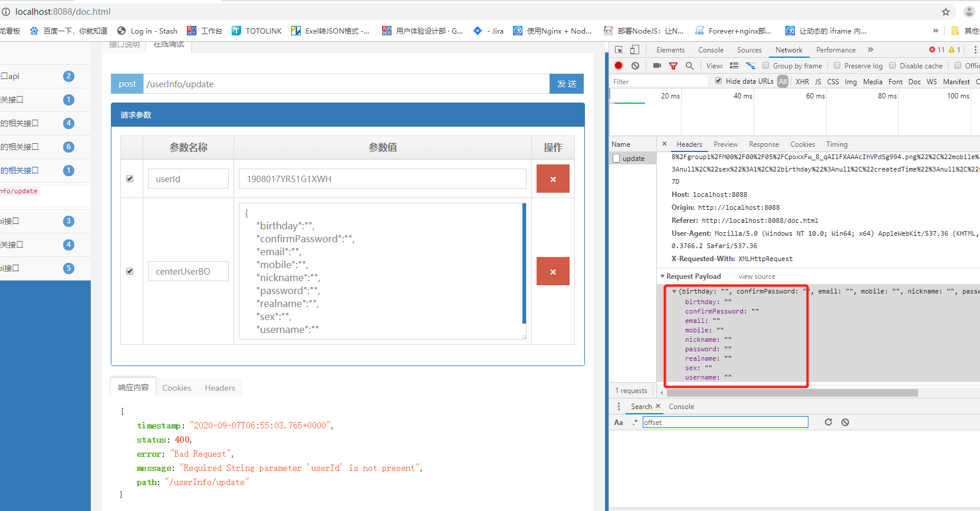Click the capture screenshots camera icon

(x=657, y=65)
